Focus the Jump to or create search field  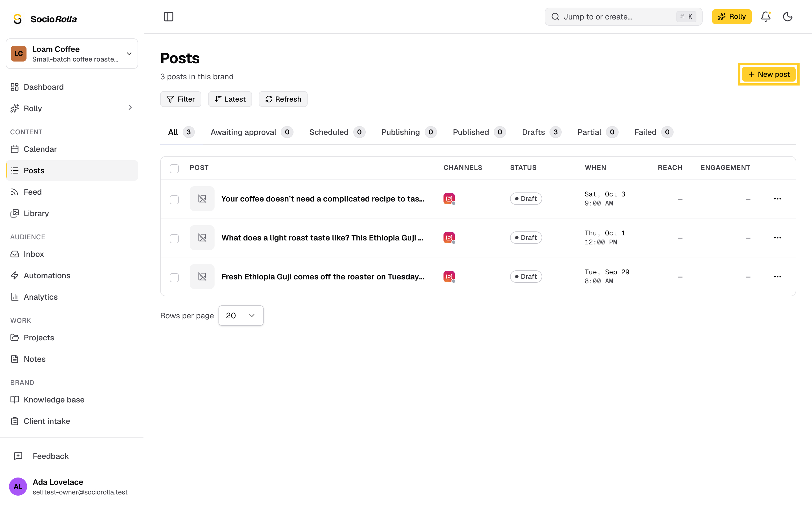[x=623, y=16]
